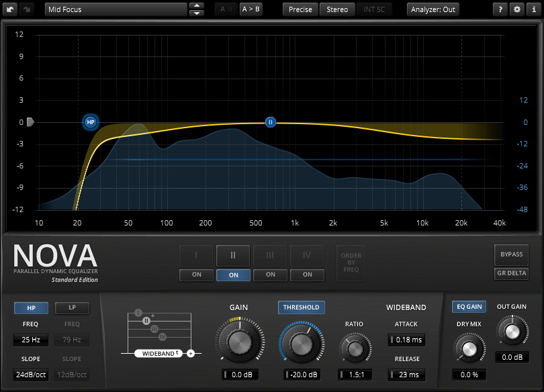Open the settings gear icon
The image size is (544, 392).
tap(517, 9)
